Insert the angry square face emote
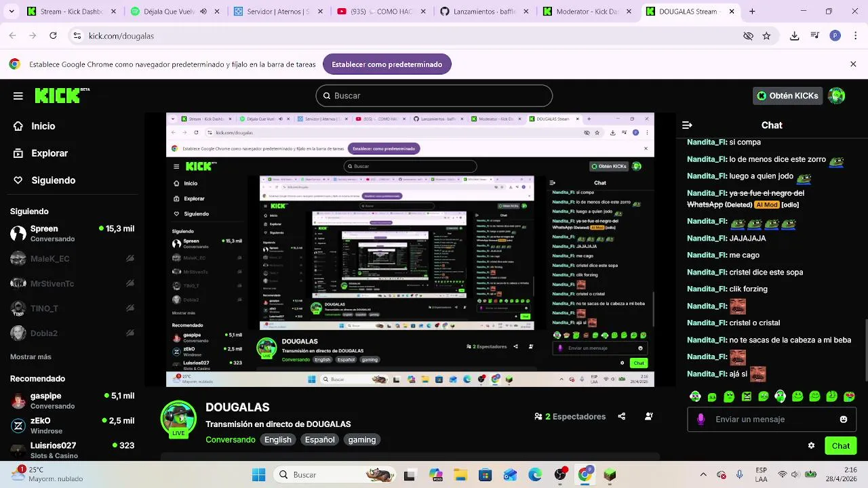This screenshot has width=868, height=488. [x=747, y=396]
